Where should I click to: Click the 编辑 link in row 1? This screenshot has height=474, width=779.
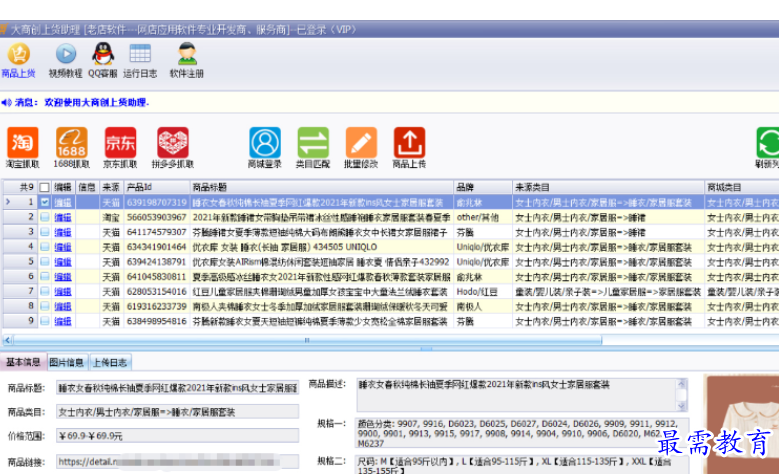click(63, 203)
